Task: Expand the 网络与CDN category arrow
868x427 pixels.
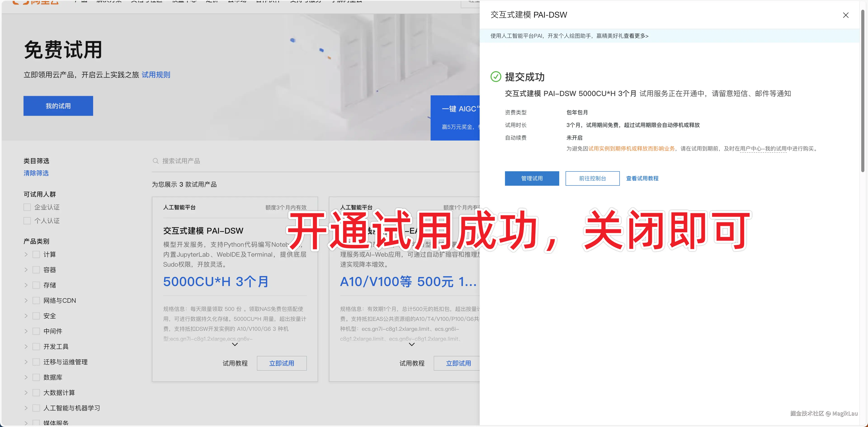Action: tap(26, 300)
